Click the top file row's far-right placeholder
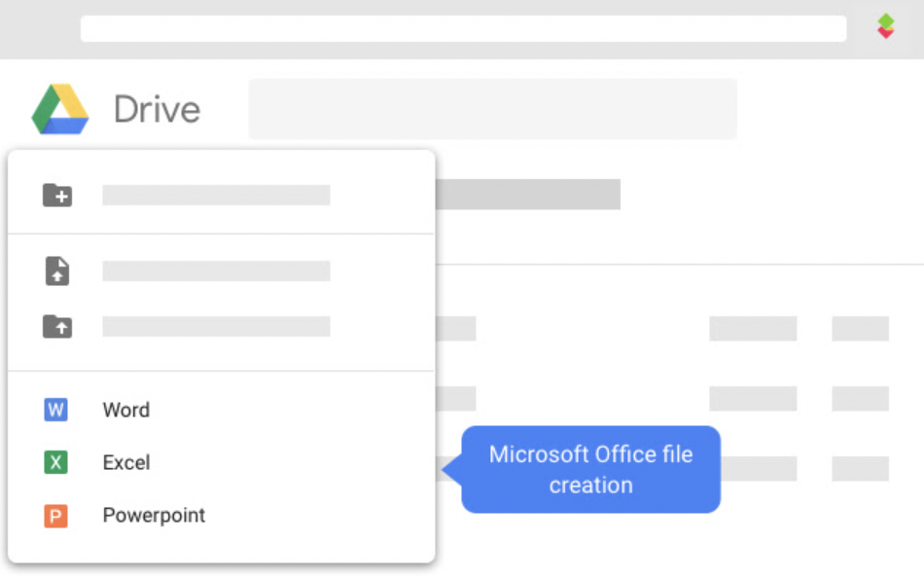 (x=860, y=328)
